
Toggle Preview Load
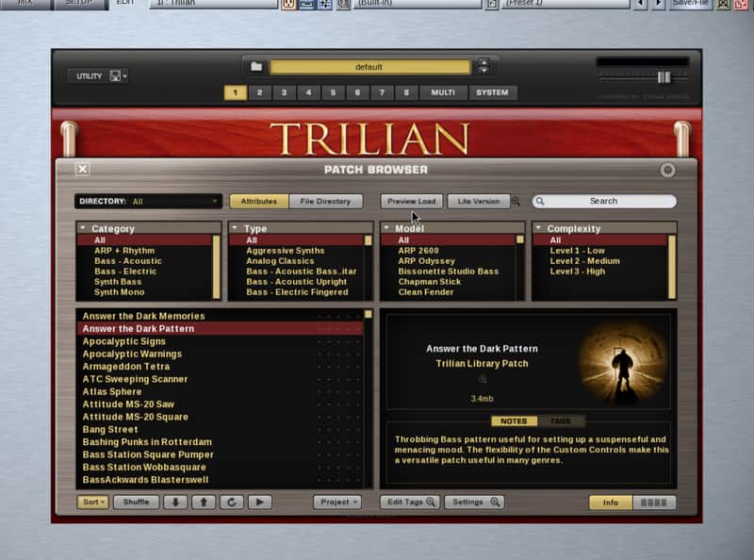[x=412, y=201]
